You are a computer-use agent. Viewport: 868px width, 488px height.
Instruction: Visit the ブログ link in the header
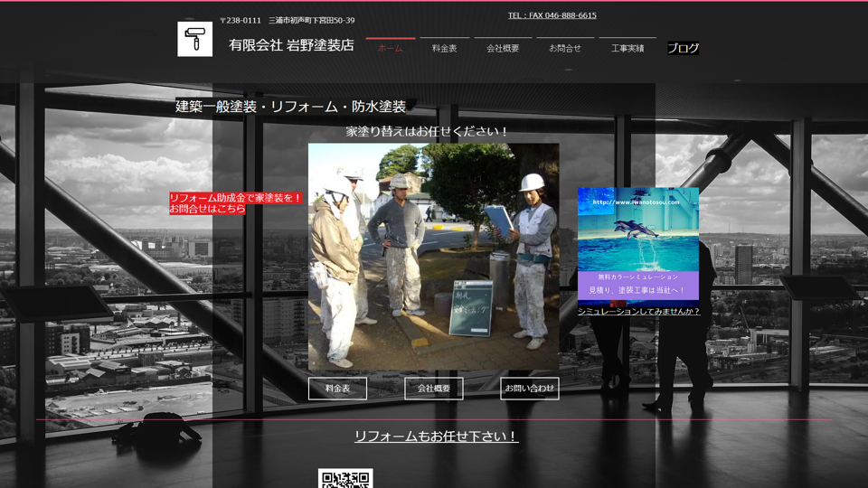point(683,49)
